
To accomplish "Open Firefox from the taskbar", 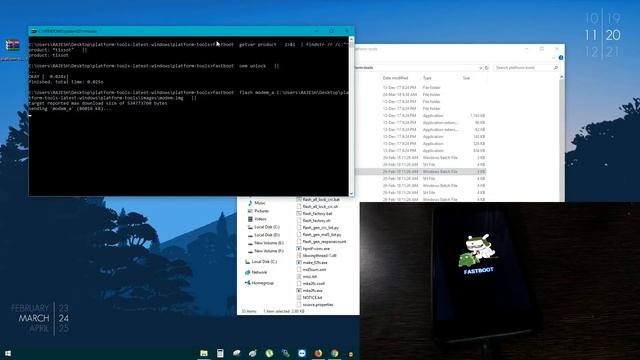I will pos(318,353).
